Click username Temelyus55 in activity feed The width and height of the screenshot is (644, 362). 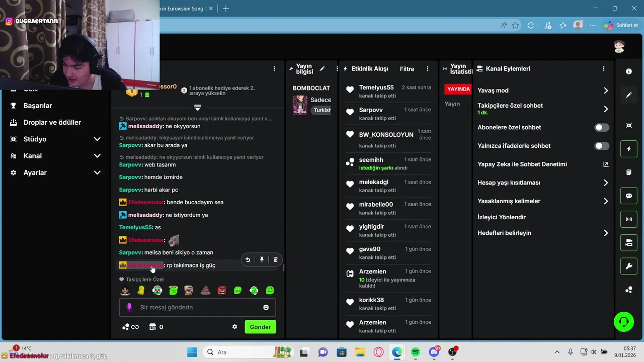pyautogui.click(x=376, y=87)
